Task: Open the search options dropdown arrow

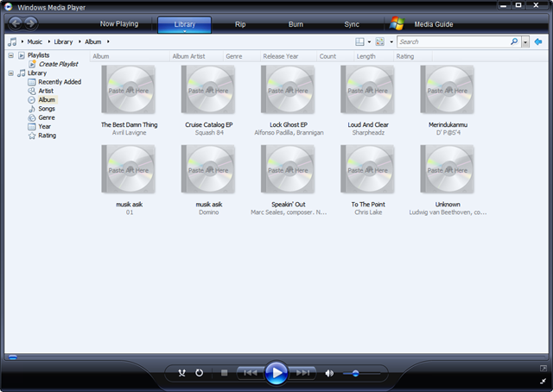Action: pyautogui.click(x=525, y=42)
